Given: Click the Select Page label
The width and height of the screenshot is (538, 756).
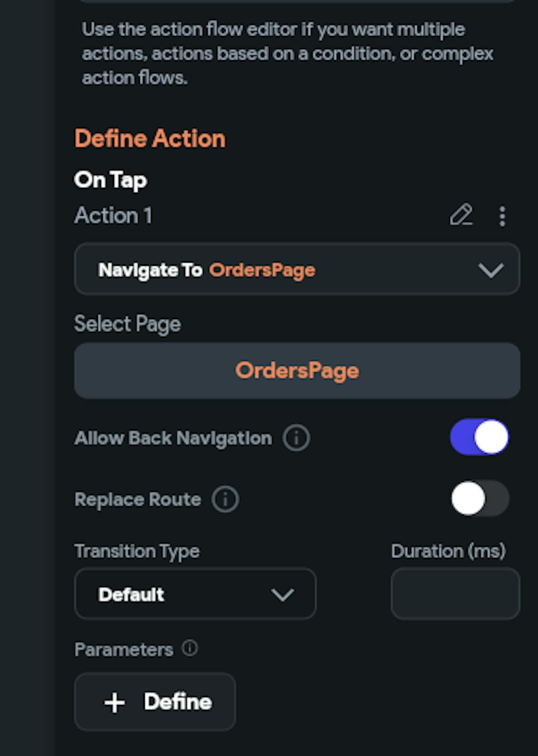Looking at the screenshot, I should [128, 324].
